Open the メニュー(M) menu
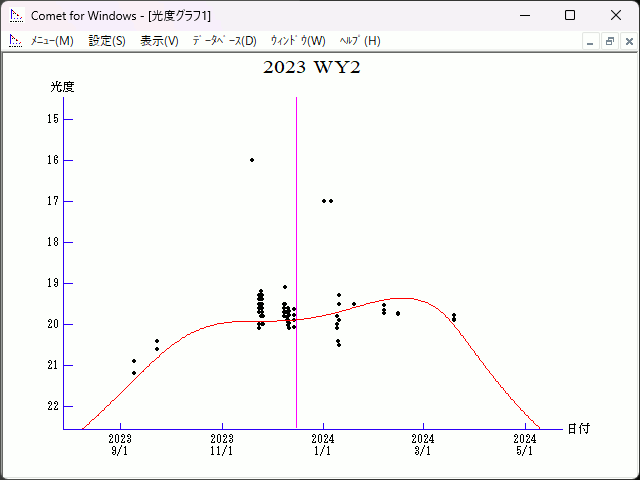Image resolution: width=640 pixels, height=480 pixels. pos(52,41)
